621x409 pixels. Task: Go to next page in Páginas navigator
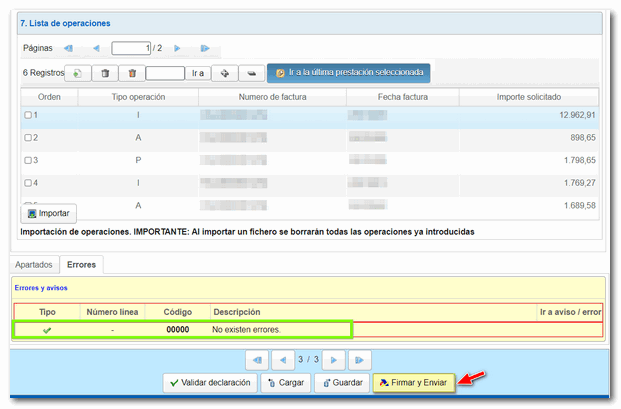click(x=177, y=48)
